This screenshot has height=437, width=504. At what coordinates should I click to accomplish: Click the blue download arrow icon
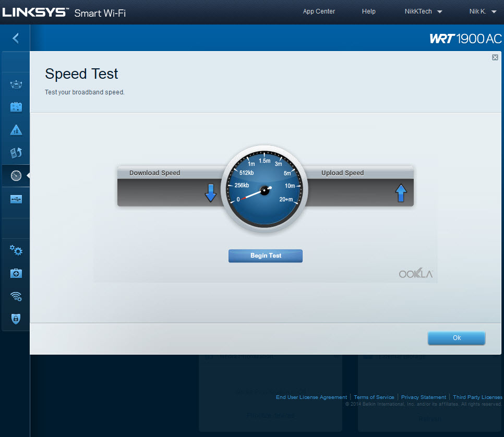pyautogui.click(x=211, y=193)
